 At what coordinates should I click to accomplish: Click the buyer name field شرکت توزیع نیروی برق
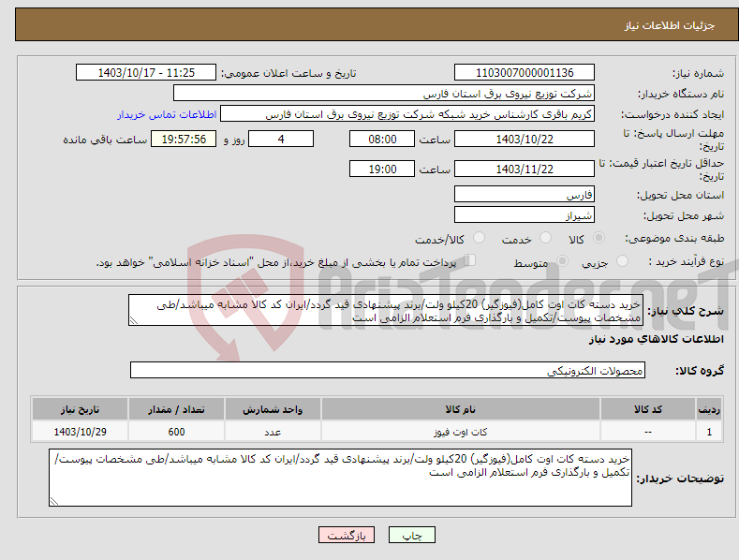[x=384, y=94]
